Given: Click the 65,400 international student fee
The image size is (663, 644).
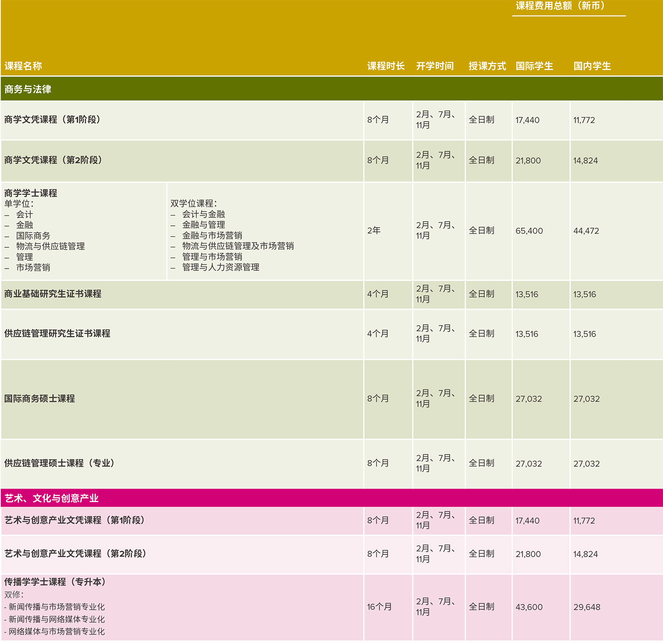Looking at the screenshot, I should coord(529,231).
